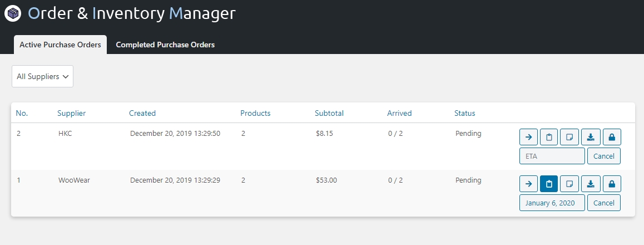The height and width of the screenshot is (245, 644).
Task: Click the lock icon for WooWear order
Action: pyautogui.click(x=612, y=184)
